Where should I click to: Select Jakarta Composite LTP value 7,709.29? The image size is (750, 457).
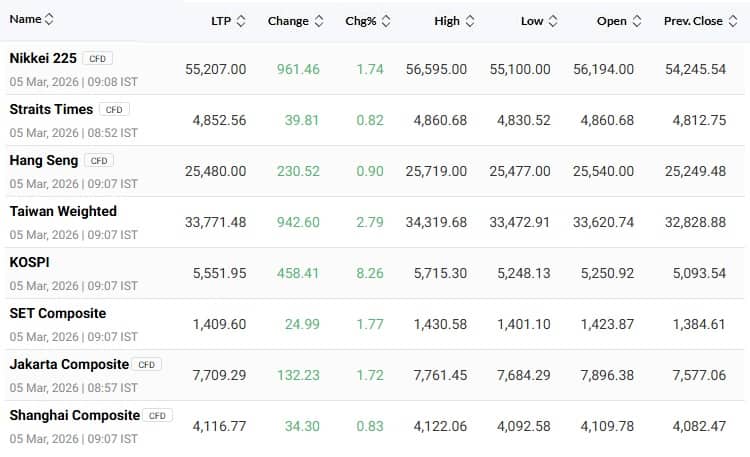coord(220,375)
